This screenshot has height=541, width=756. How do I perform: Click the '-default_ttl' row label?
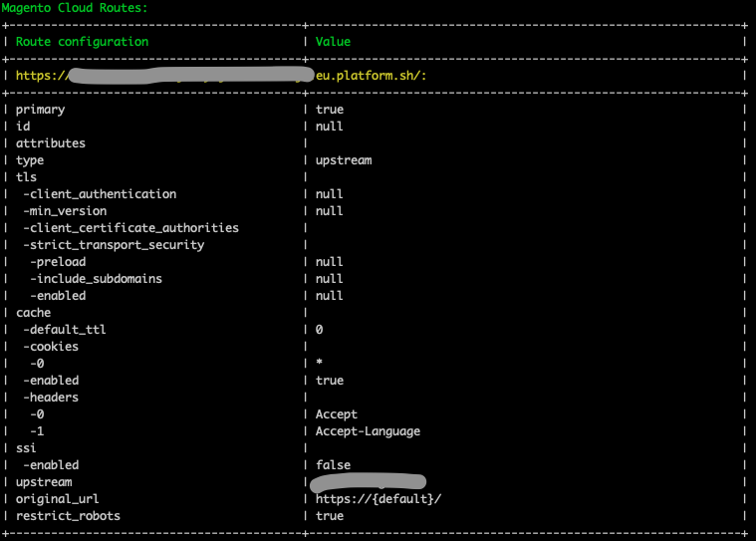(x=65, y=330)
